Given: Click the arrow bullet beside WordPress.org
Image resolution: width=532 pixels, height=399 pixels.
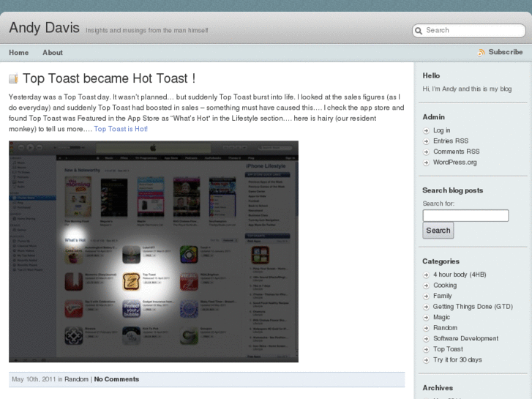Looking at the screenshot, I should pos(427,163).
